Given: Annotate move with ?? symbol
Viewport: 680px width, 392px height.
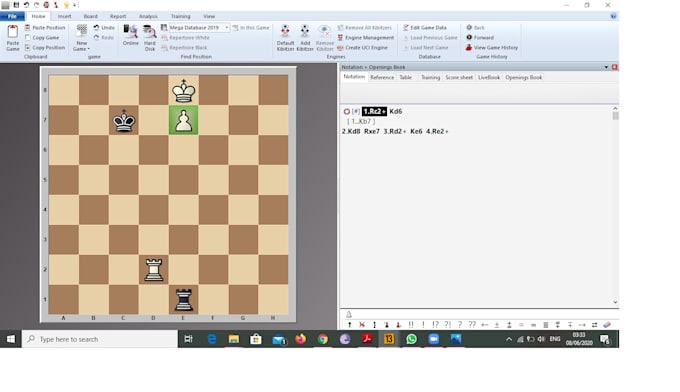Looking at the screenshot, I should point(472,324).
